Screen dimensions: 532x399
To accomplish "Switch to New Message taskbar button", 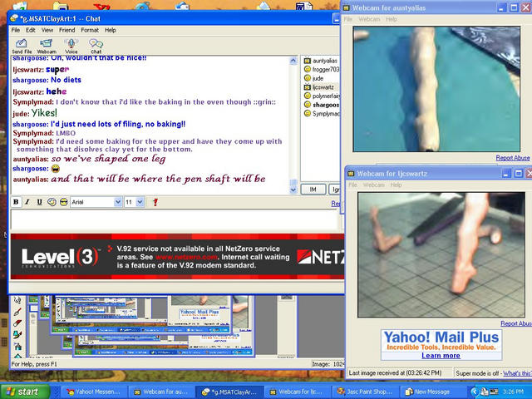I will tap(431, 392).
